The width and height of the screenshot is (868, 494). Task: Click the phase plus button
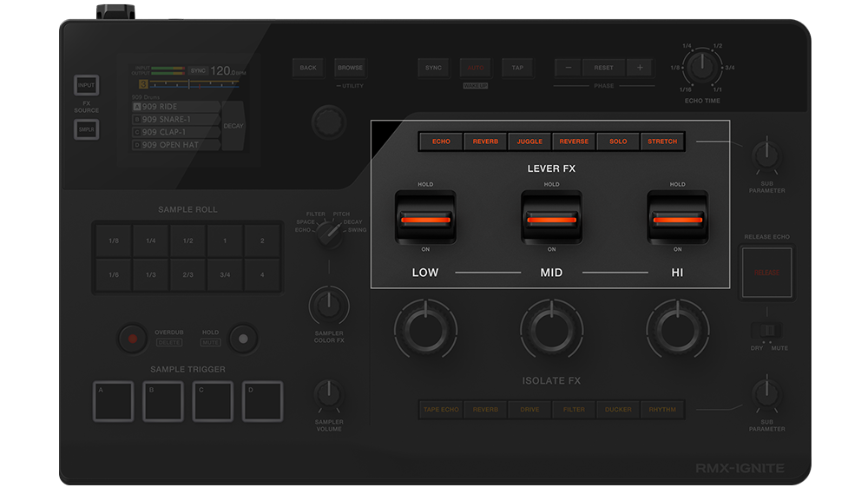(x=640, y=68)
